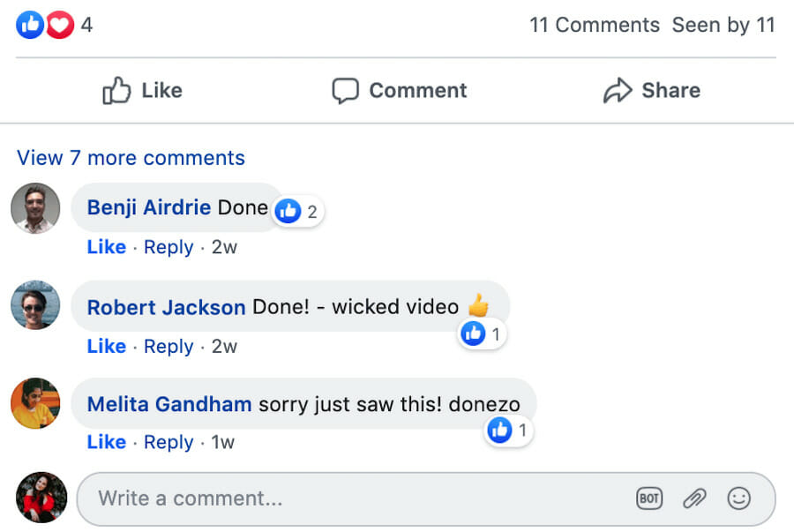Expand View 7 more comments

pyautogui.click(x=131, y=158)
